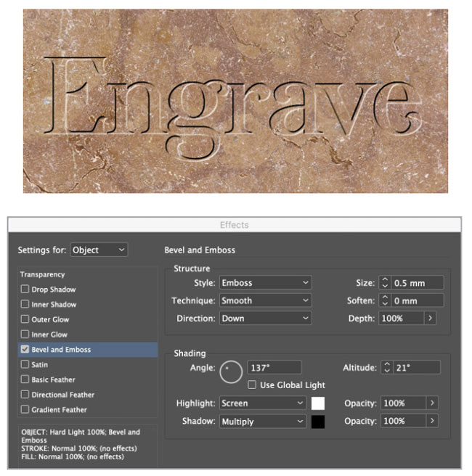Enable the Inner Shadow effect checkbox
Viewport: 472px width, 476px height.
tap(25, 304)
